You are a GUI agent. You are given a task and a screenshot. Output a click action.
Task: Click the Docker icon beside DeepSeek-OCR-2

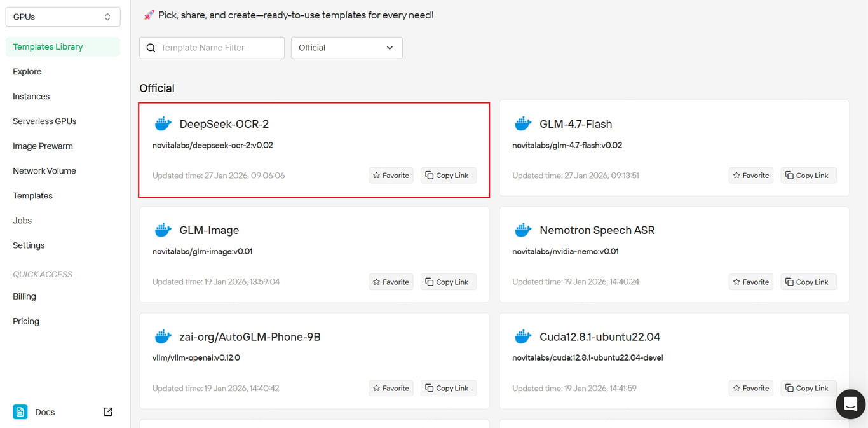point(163,123)
